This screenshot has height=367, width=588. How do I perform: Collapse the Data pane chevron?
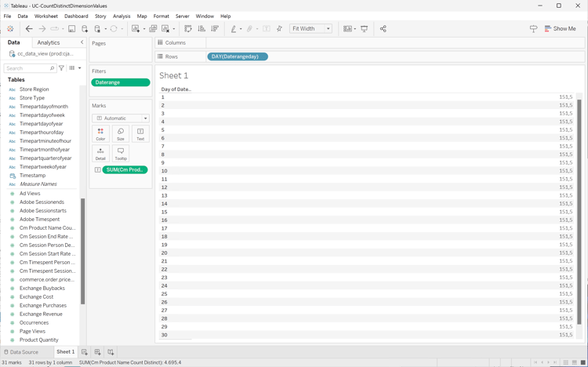pos(82,42)
